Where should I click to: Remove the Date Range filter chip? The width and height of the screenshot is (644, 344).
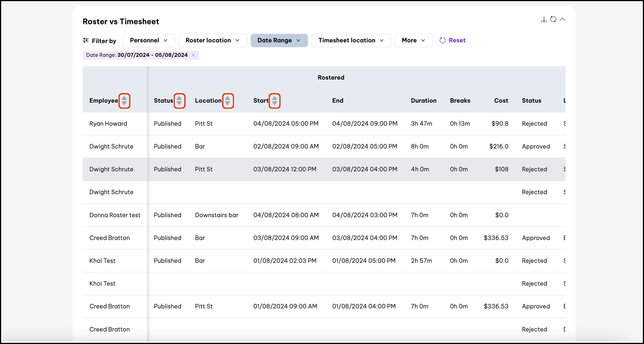tap(193, 55)
